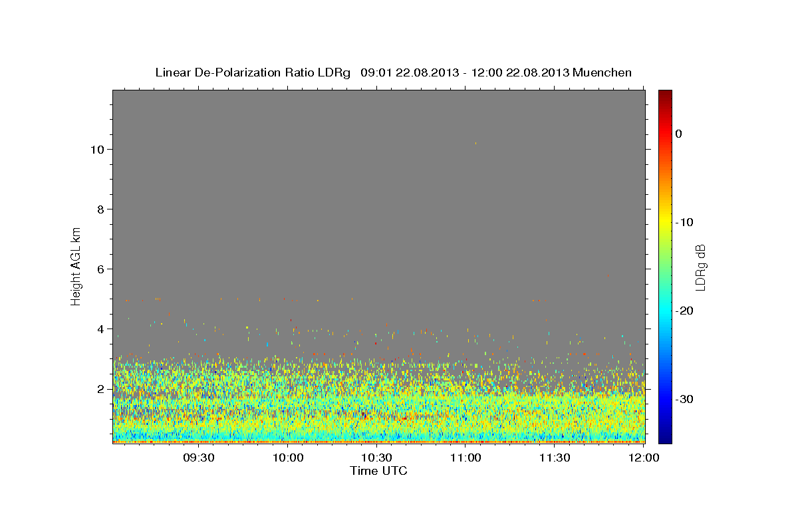This screenshot has width=798, height=532.
Task: Click the 'Time UTC' axis label
Action: 378,471
